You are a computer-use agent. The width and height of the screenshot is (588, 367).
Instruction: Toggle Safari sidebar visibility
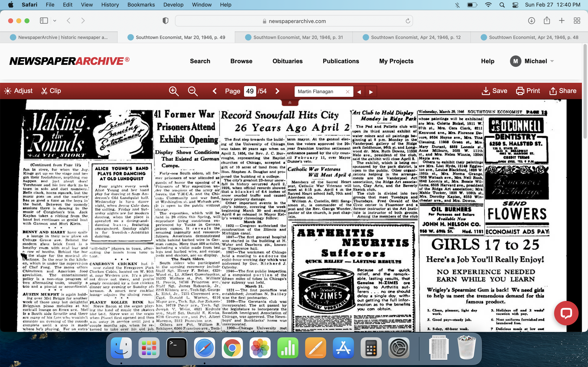click(x=44, y=21)
